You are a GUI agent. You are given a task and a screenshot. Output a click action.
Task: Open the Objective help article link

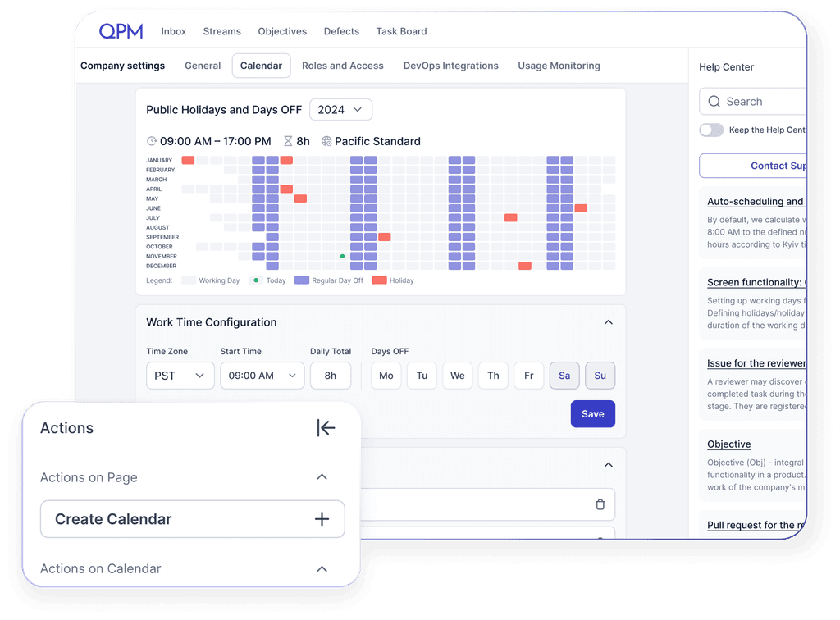728,444
